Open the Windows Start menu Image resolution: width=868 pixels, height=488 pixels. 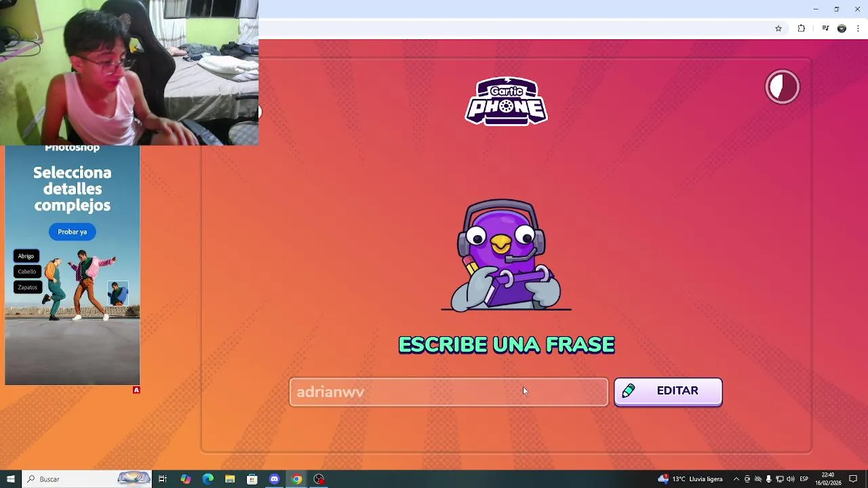point(10,479)
